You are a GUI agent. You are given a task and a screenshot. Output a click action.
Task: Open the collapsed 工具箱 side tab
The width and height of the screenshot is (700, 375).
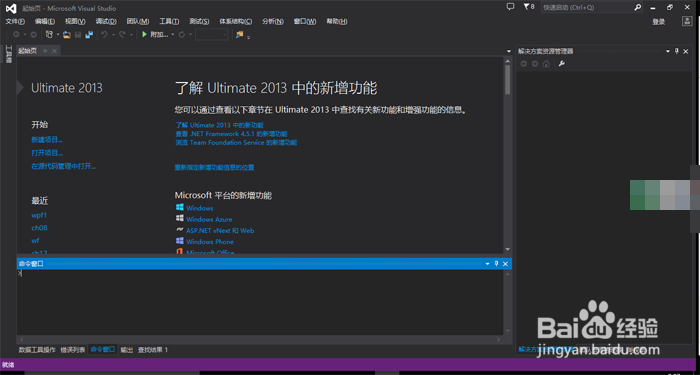(8, 54)
